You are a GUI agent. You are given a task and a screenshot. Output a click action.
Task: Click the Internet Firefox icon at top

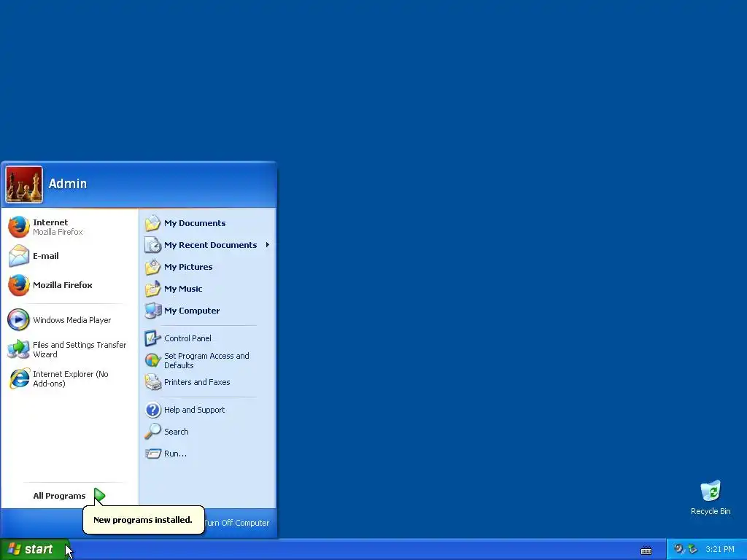point(18,227)
